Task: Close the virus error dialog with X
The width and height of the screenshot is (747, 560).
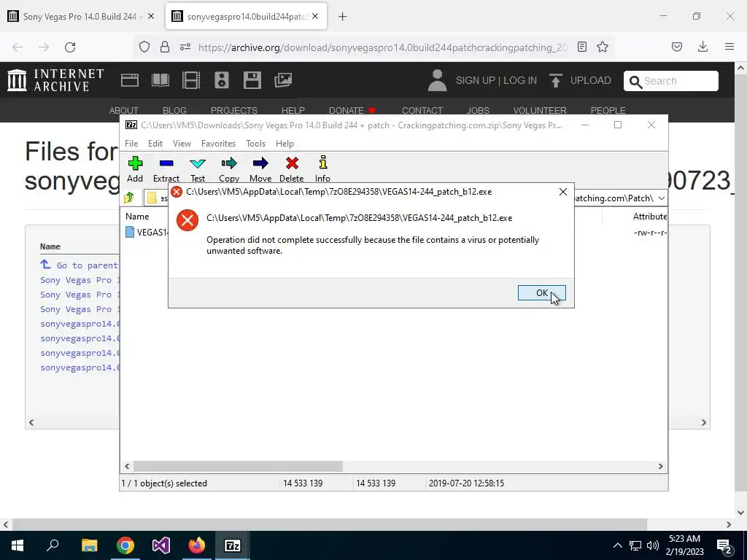Action: click(x=562, y=192)
